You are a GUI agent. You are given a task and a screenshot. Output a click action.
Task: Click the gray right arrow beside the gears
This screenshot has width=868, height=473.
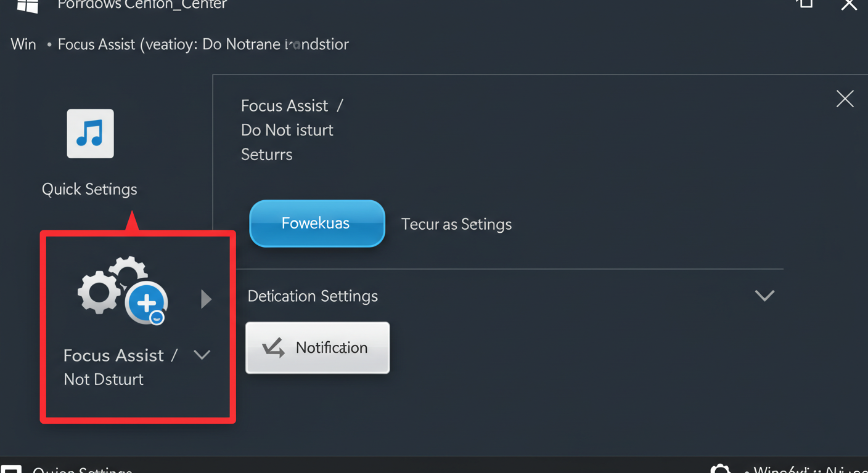(206, 299)
